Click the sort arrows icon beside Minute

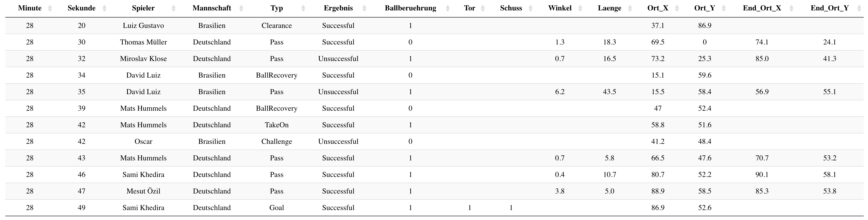coord(50,9)
